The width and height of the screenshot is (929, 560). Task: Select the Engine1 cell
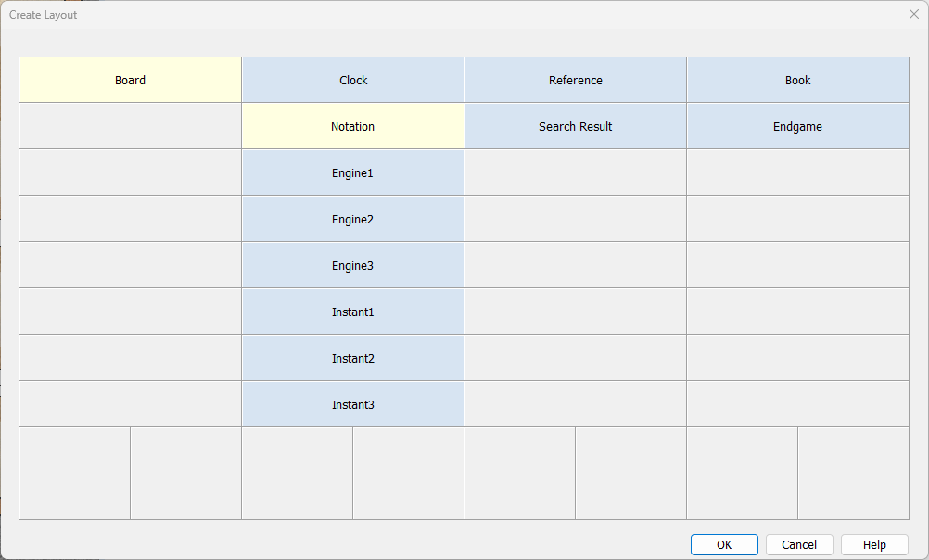pos(353,172)
